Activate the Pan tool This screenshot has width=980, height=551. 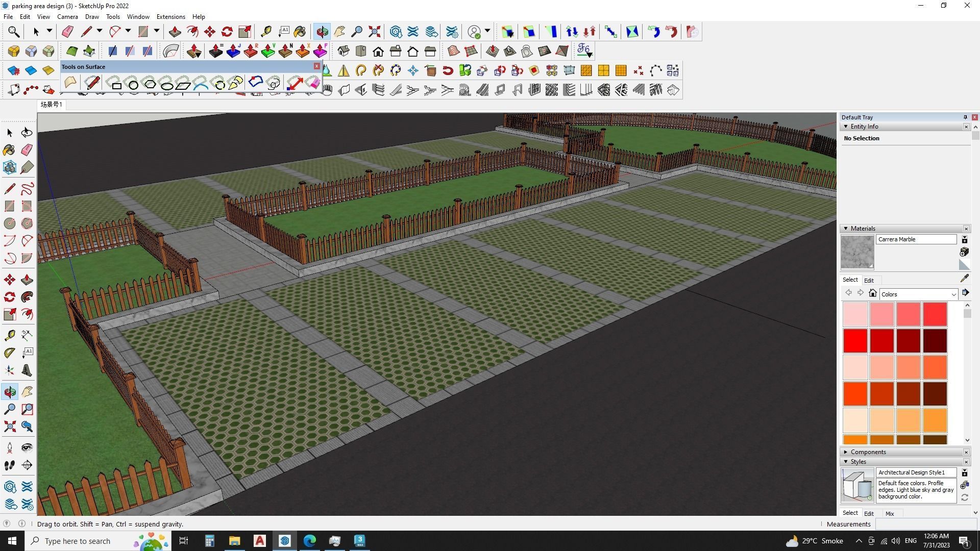(x=27, y=392)
